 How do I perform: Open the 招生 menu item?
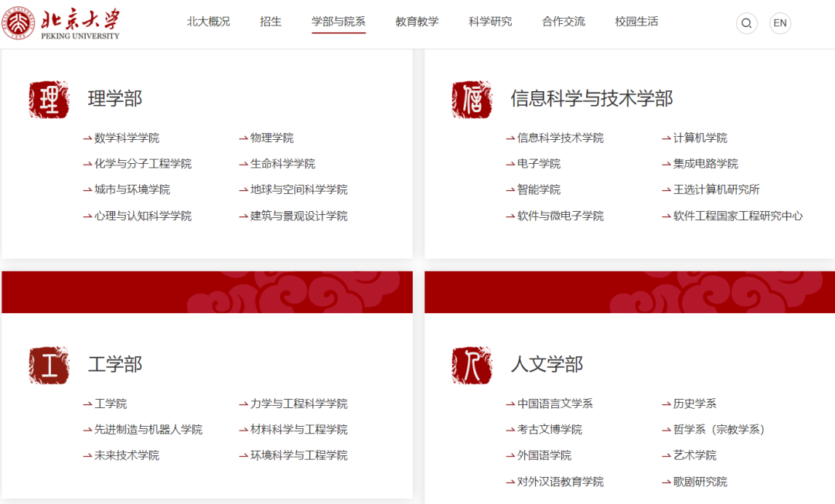(270, 22)
